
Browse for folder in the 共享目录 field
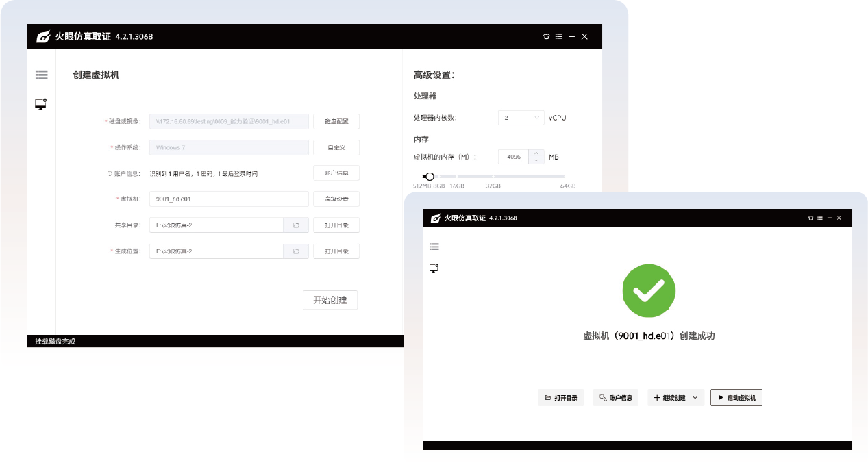tap(296, 225)
